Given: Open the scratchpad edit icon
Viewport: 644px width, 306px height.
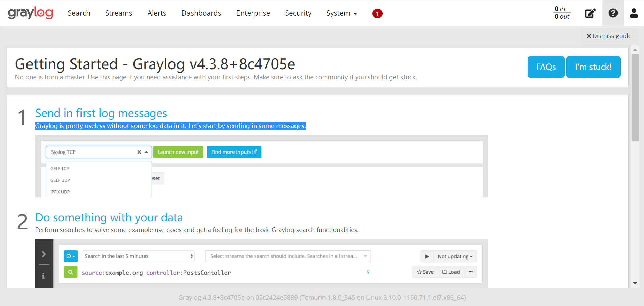Looking at the screenshot, I should pyautogui.click(x=590, y=13).
